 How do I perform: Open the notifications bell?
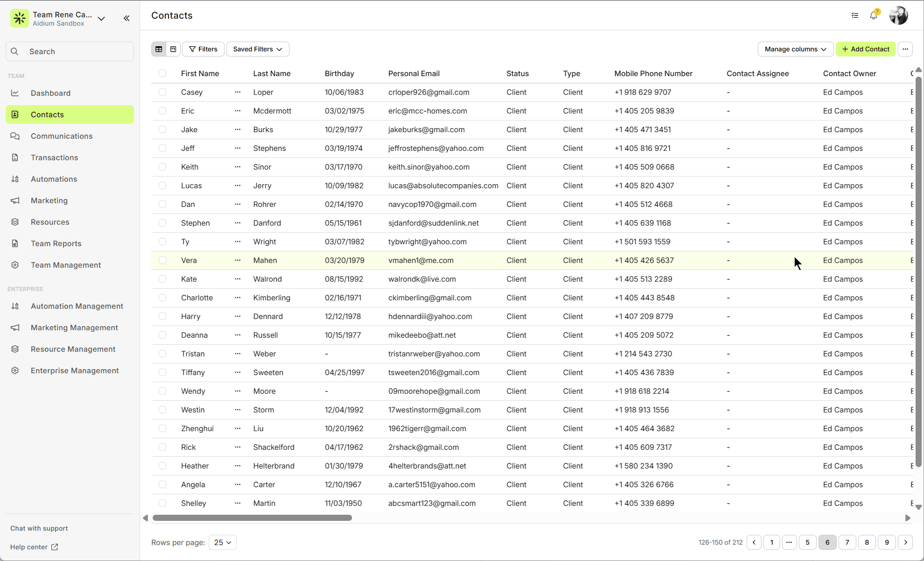click(874, 15)
